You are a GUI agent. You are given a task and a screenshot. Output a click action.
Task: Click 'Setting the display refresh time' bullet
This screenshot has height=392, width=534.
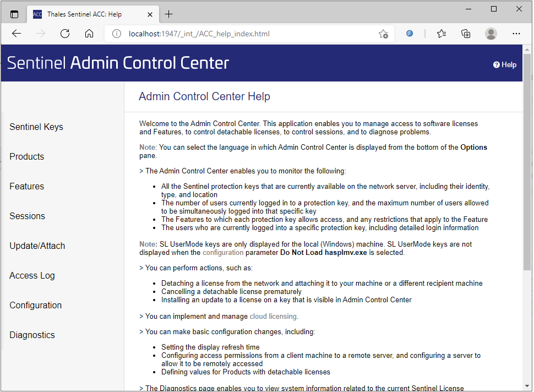point(210,347)
